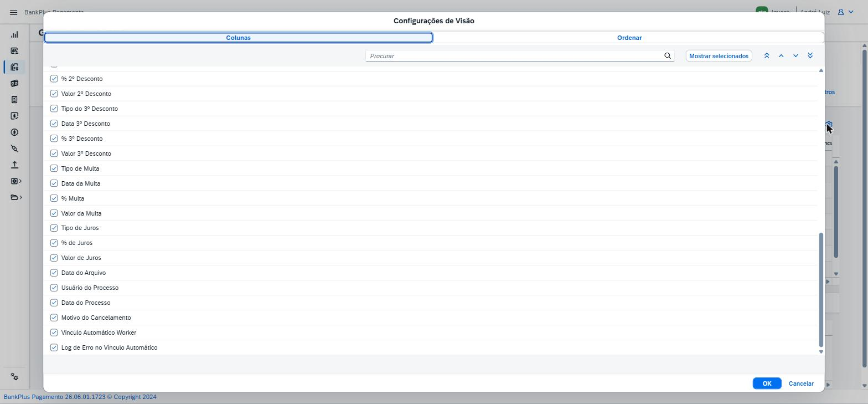Move selected column down one position

[x=795, y=56]
